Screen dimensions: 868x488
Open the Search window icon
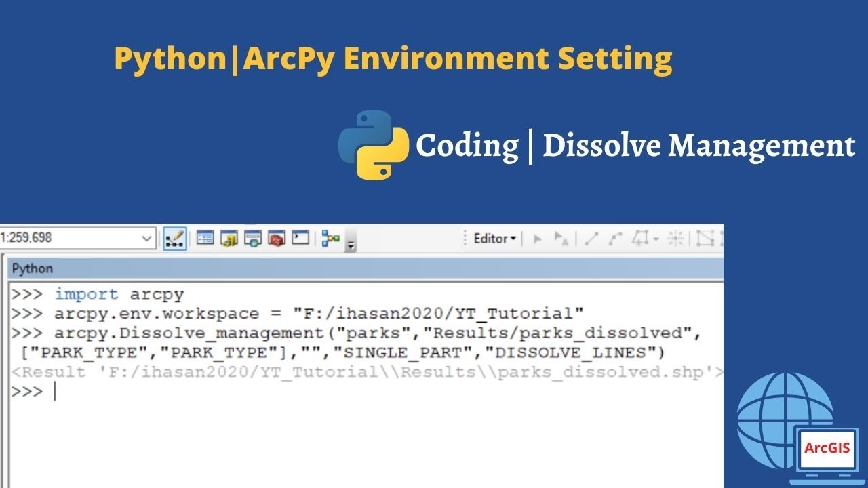point(253,238)
